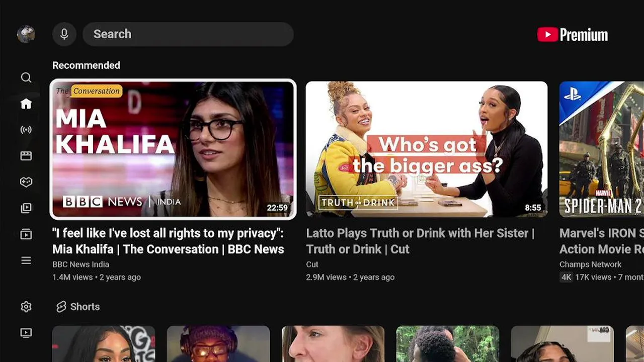Play the Truth or Drink Latto thumbnail

[427, 149]
